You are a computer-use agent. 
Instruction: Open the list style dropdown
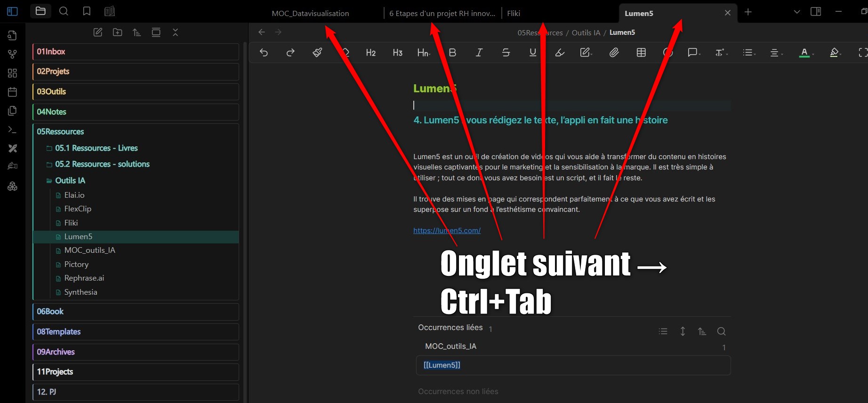pyautogui.click(x=749, y=52)
